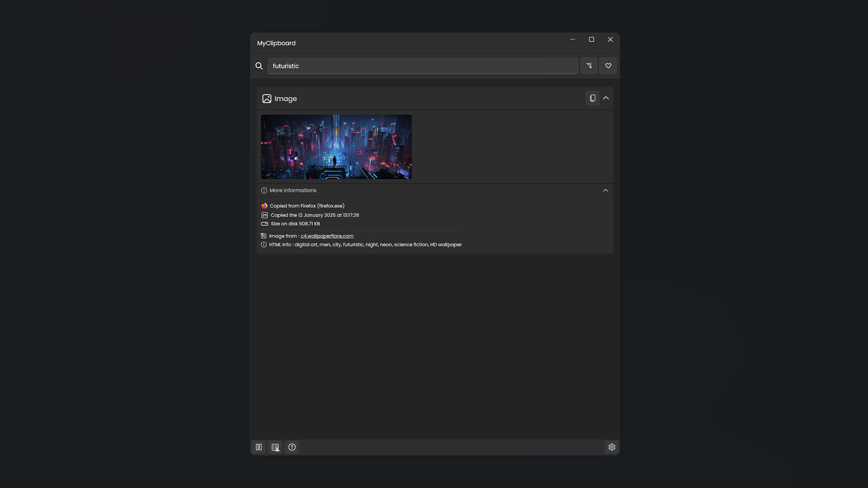Screen dimensions: 868x488
Task: Click the help question mark icon
Action: coord(292,447)
